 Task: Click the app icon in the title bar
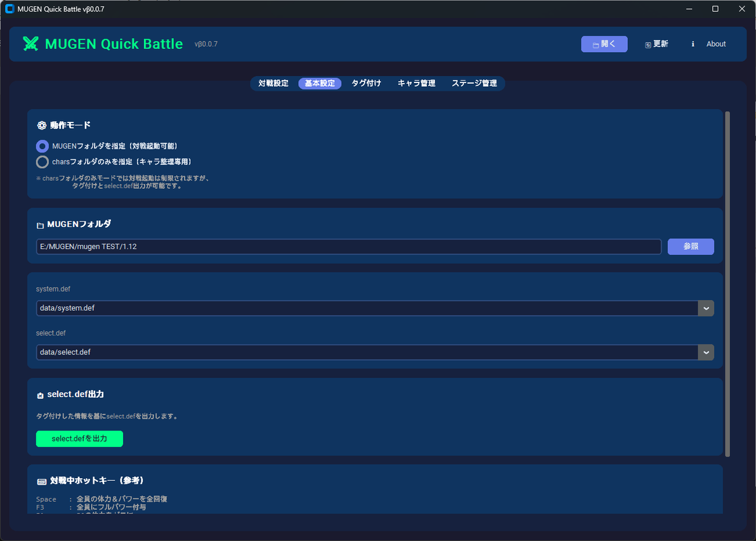[9, 9]
